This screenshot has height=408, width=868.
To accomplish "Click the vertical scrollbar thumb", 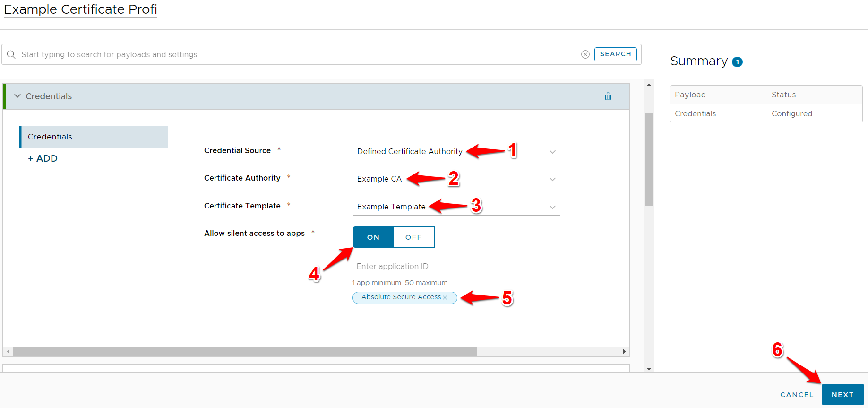I will click(x=649, y=159).
